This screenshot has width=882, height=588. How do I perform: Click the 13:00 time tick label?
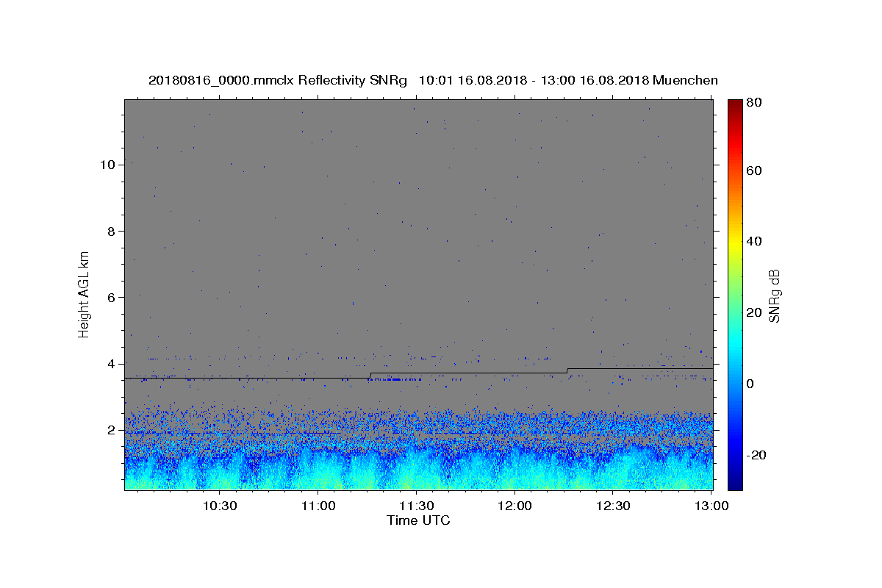point(711,506)
